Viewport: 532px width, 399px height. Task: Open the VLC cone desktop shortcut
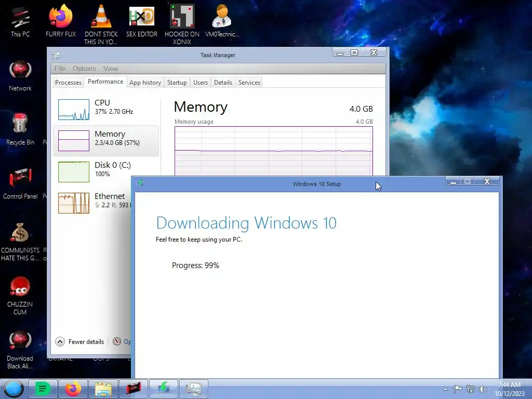[101, 24]
